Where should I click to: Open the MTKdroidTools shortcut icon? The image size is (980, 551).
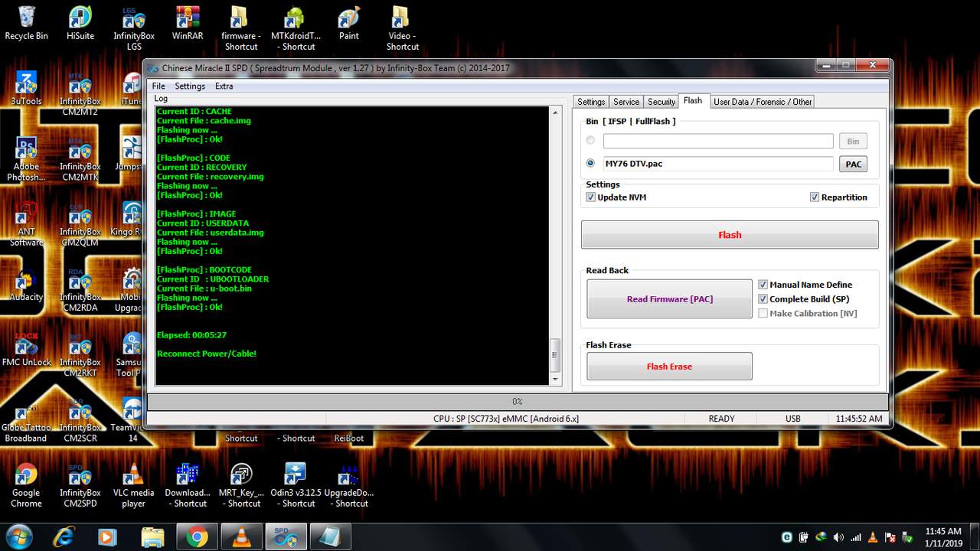pos(296,28)
